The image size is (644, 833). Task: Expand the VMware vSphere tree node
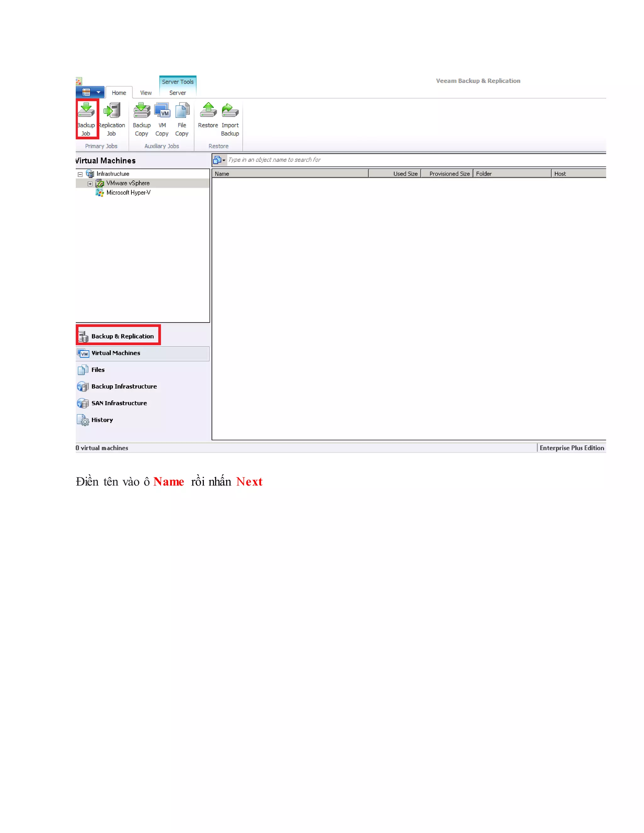90,184
